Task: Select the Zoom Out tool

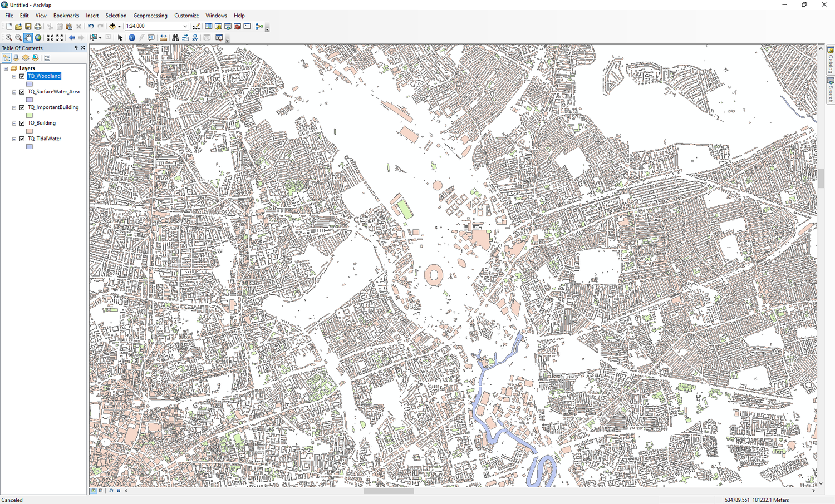Action: 18,38
